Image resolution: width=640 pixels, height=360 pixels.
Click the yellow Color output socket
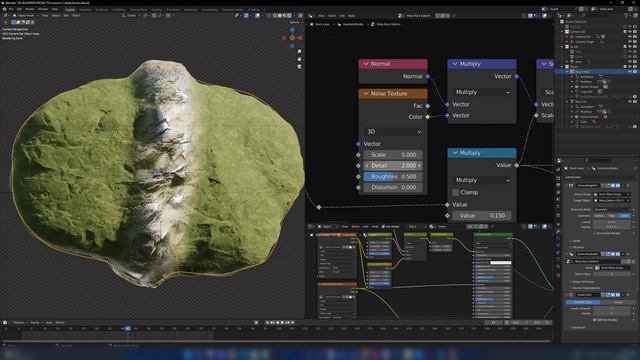pyautogui.click(x=427, y=117)
